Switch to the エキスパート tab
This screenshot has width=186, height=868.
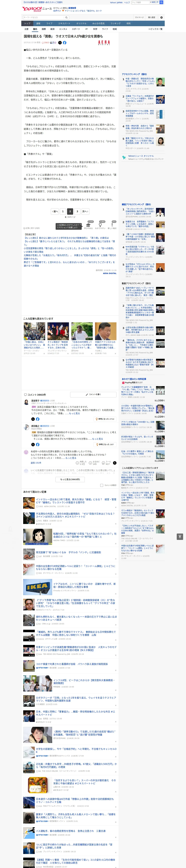coord(64,24)
